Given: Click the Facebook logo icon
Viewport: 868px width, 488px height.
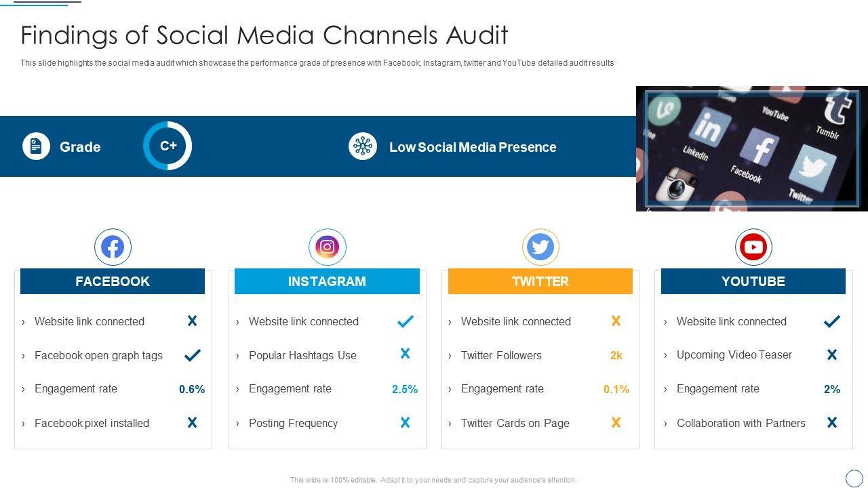Looking at the screenshot, I should (113, 247).
